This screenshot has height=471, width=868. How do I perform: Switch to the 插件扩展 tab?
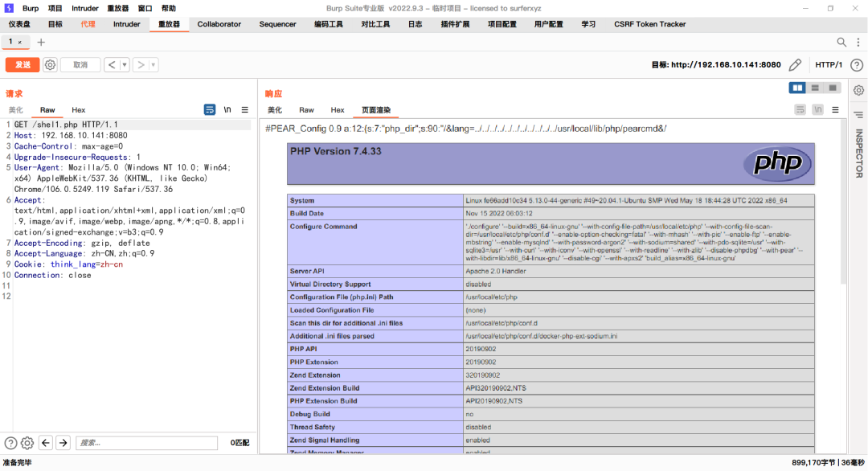tap(455, 24)
